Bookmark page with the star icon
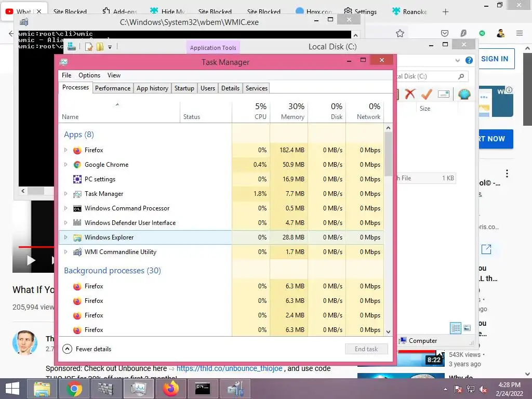The width and height of the screenshot is (532, 399). coord(400,33)
